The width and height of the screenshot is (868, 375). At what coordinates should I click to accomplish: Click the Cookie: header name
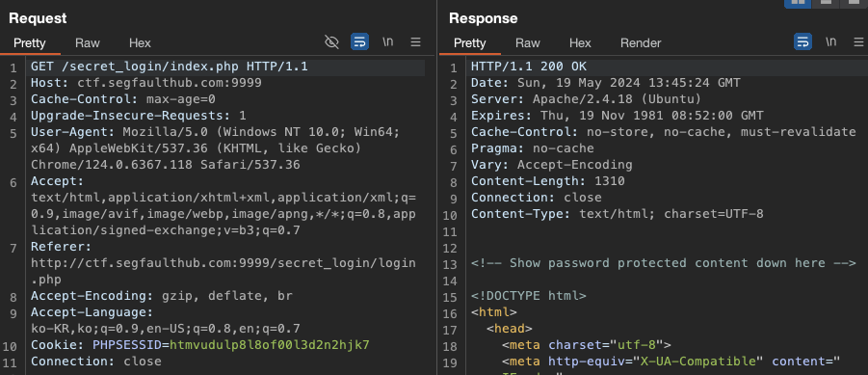57,345
